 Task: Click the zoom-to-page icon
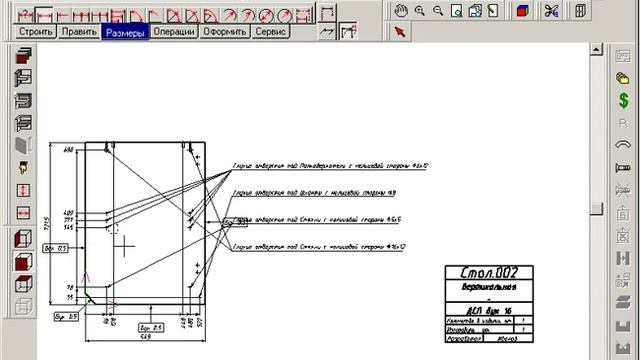click(456, 11)
